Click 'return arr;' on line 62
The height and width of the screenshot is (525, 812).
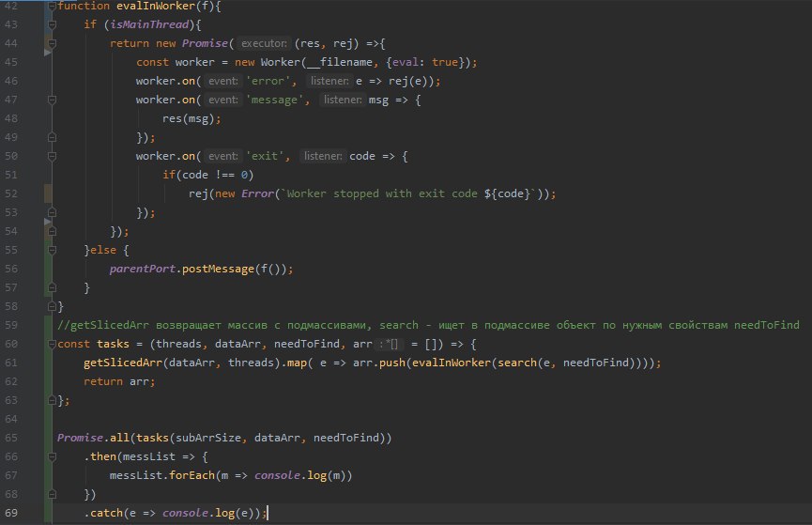[x=119, y=381]
